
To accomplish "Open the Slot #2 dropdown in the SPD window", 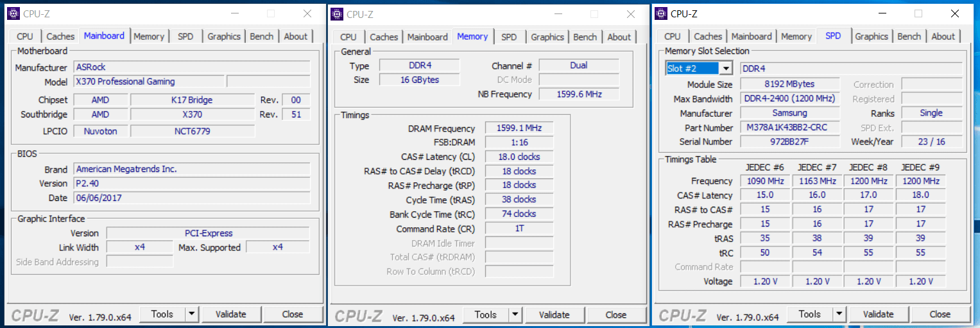I will coord(726,69).
